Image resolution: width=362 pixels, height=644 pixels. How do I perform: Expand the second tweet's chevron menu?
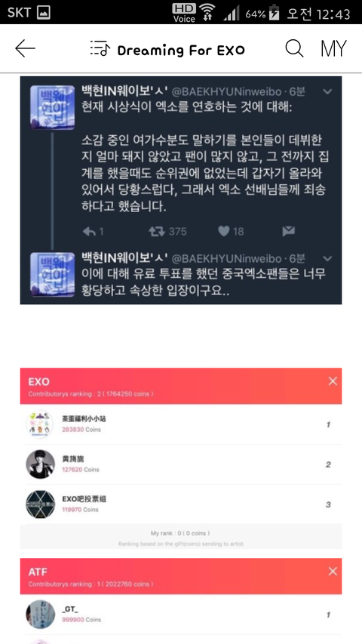[327, 259]
